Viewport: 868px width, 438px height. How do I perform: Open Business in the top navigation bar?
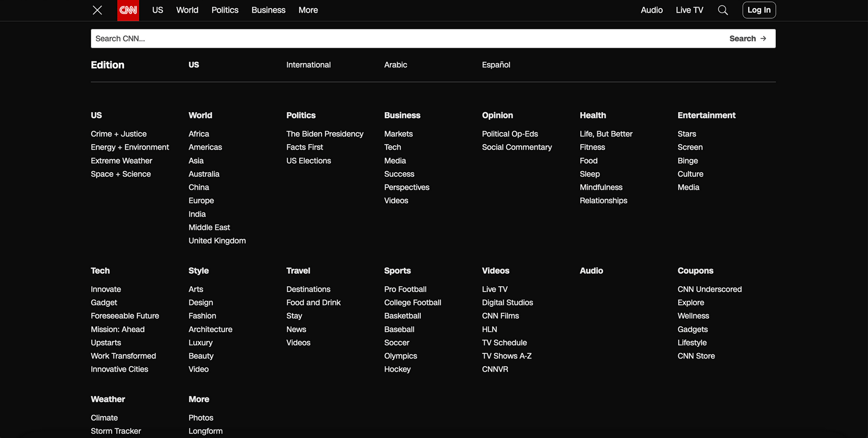point(269,10)
